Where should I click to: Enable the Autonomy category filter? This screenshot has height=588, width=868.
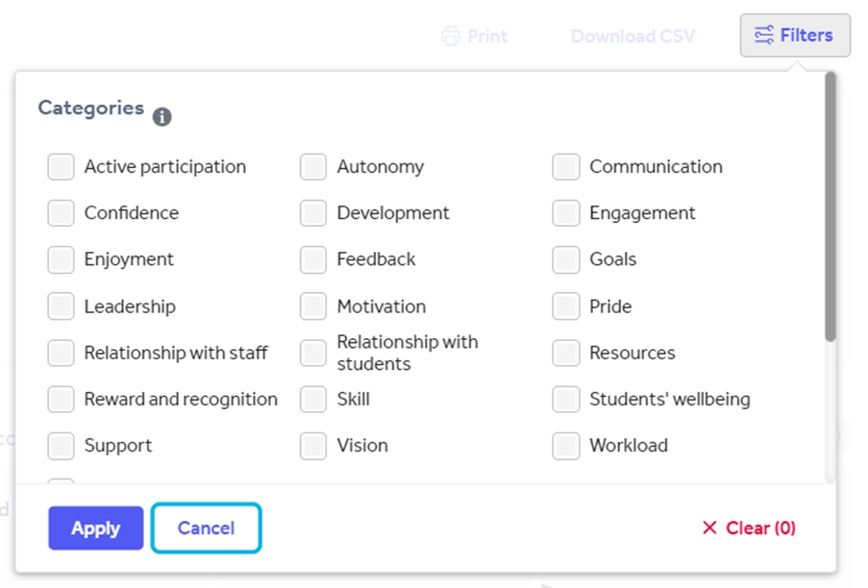312,166
